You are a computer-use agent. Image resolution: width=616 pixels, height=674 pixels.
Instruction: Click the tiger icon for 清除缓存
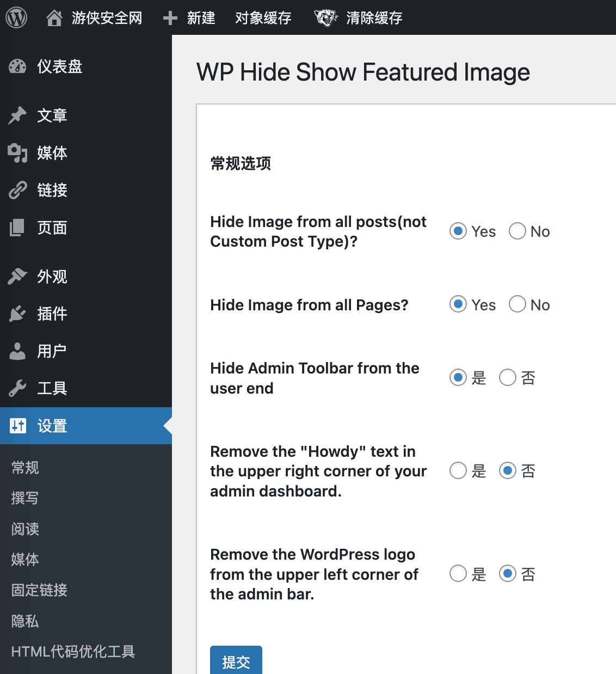tap(327, 18)
